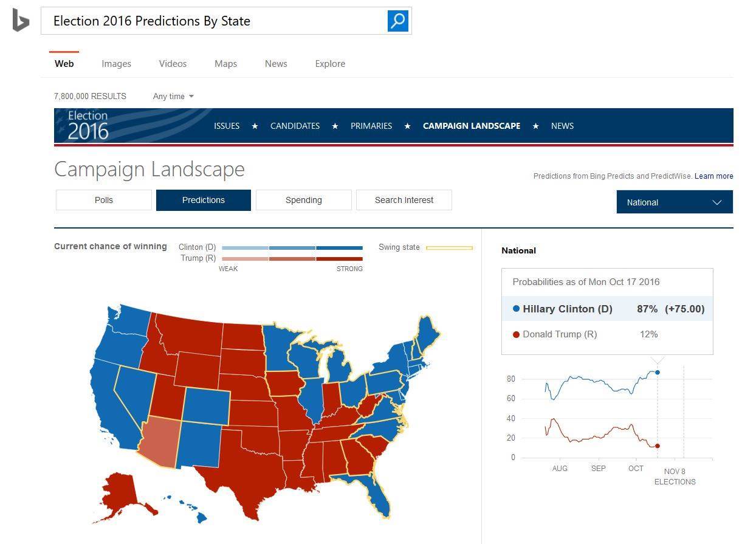Viewport: 756px width, 544px height.
Task: Click Clinton's blue data point on chart
Action: coord(658,372)
